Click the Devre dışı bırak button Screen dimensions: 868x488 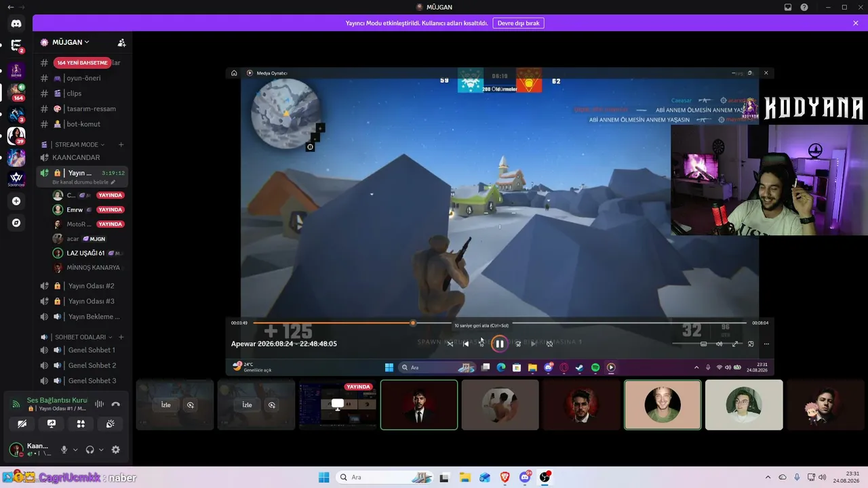518,23
